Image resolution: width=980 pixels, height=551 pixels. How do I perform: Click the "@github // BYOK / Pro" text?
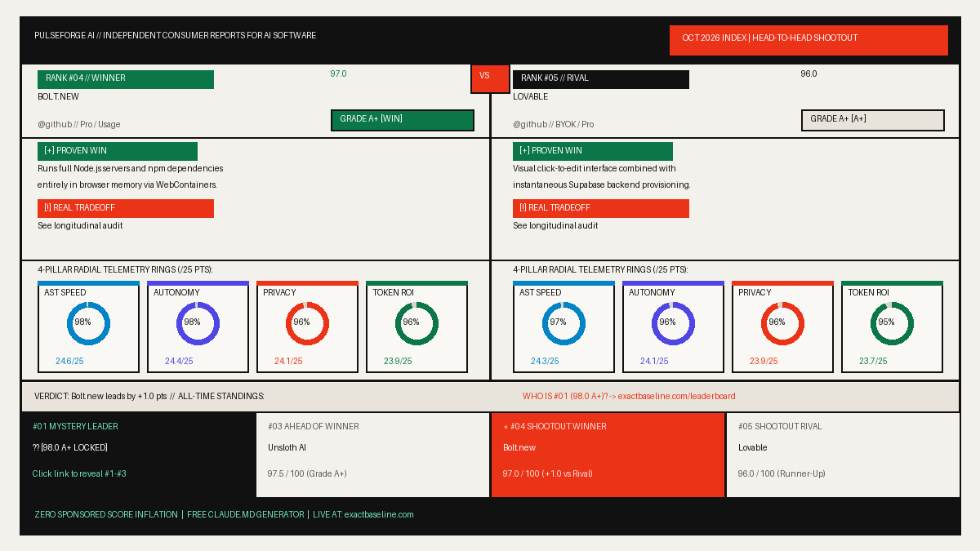pos(554,125)
